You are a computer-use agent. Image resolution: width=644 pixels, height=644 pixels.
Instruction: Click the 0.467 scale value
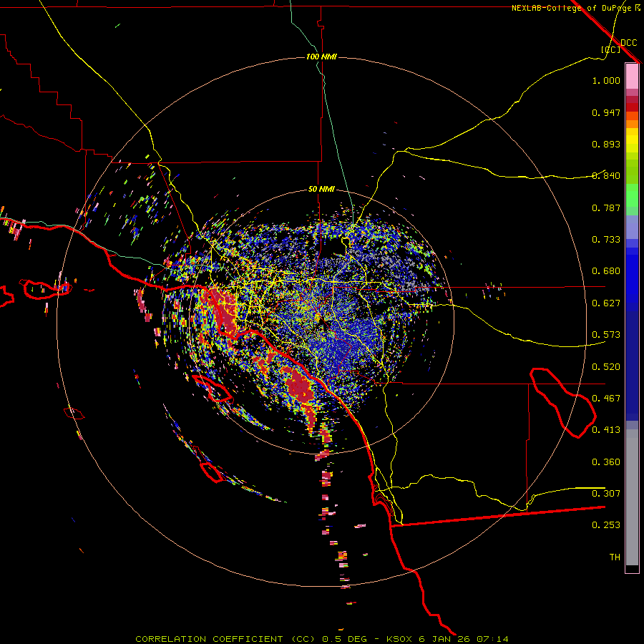click(606, 399)
